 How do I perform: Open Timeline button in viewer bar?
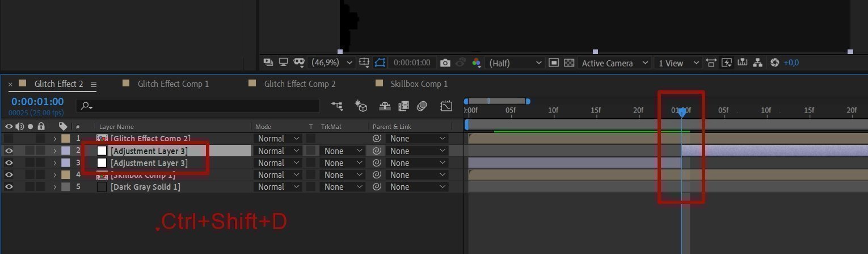point(742,63)
